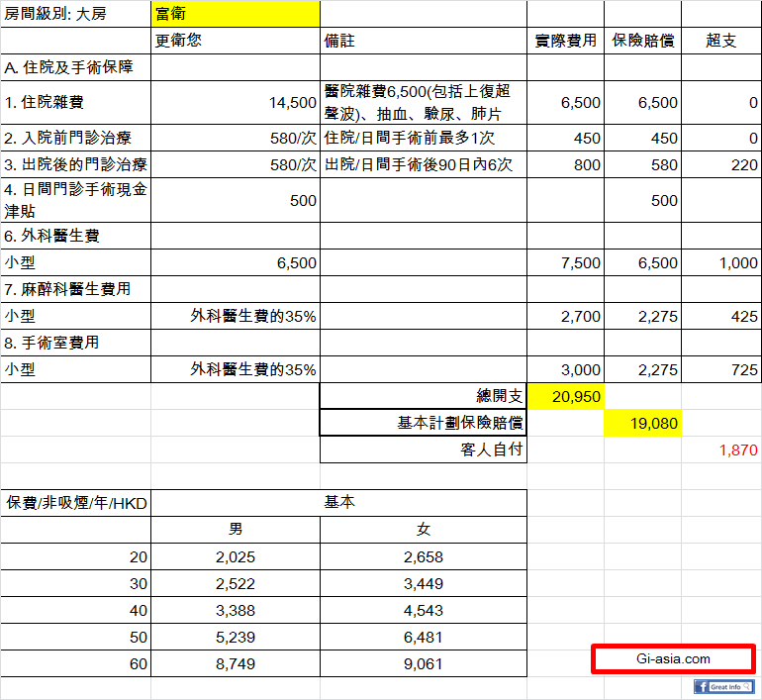Select the 基本計劃保險賠償 label cell
762x700 pixels.
[x=424, y=423]
